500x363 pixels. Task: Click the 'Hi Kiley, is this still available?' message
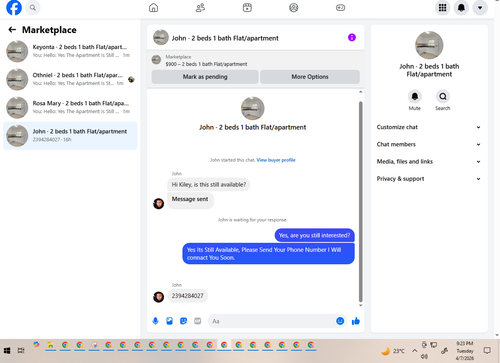pos(209,184)
